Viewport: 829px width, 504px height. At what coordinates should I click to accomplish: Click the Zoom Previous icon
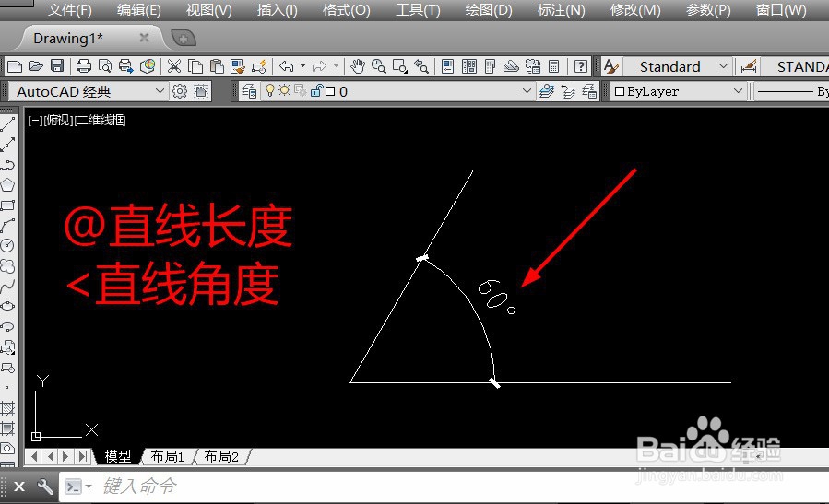[x=421, y=66]
